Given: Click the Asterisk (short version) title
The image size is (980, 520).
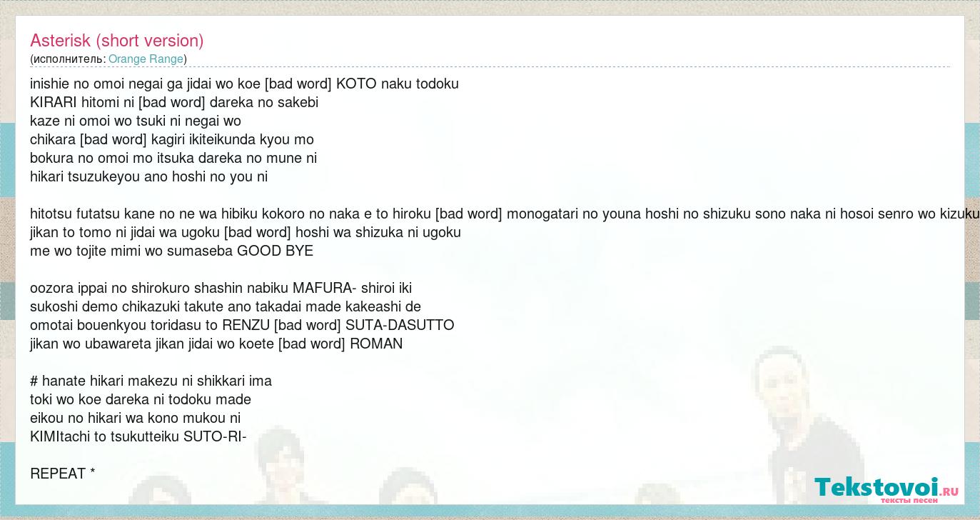Looking at the screenshot, I should (117, 41).
